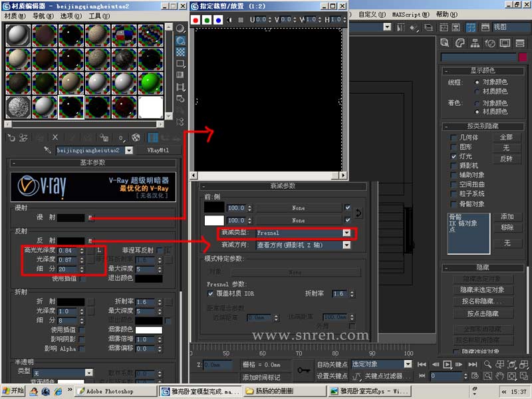Click the VRayMtl material type button
This screenshot has width=532, height=399.
click(x=158, y=150)
